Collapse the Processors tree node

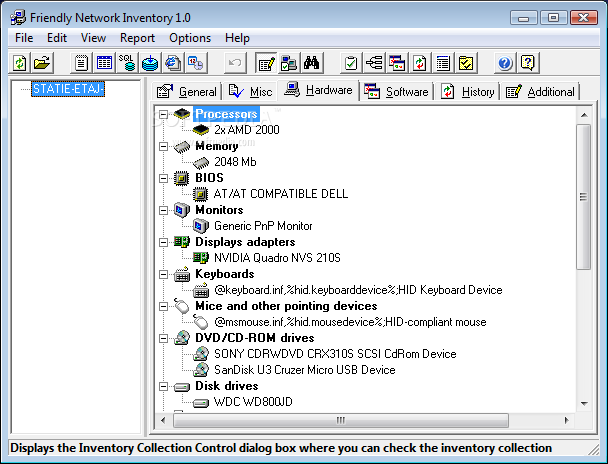point(164,114)
